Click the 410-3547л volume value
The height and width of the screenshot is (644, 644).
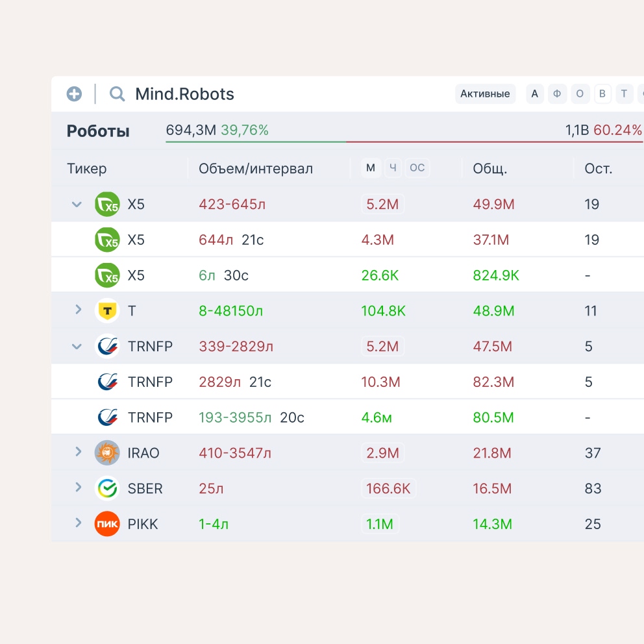[x=235, y=453]
